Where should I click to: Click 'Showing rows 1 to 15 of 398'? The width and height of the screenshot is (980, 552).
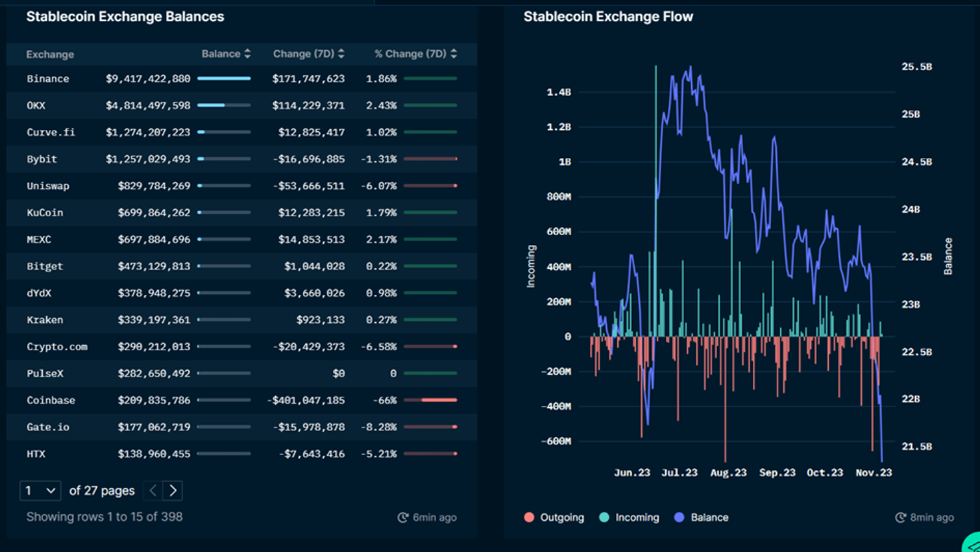click(104, 517)
